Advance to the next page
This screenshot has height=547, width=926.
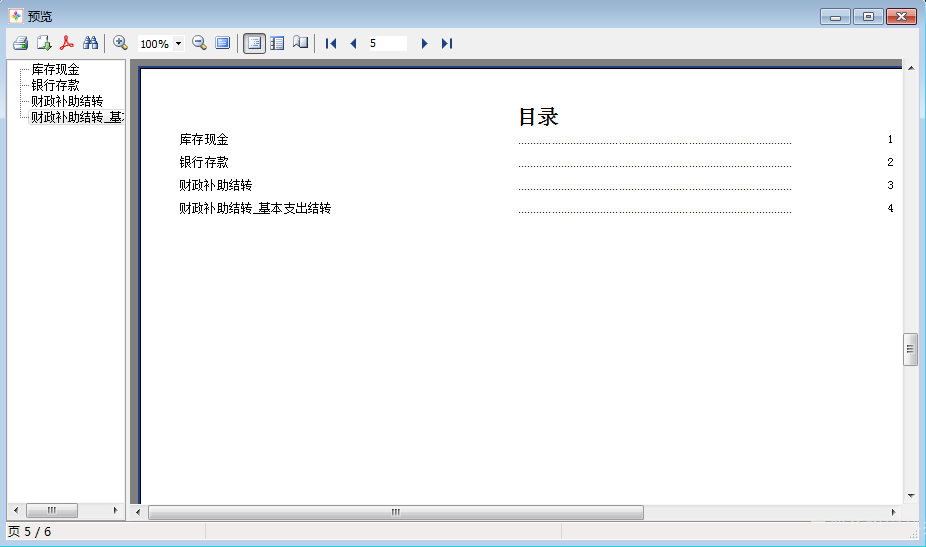[424, 43]
